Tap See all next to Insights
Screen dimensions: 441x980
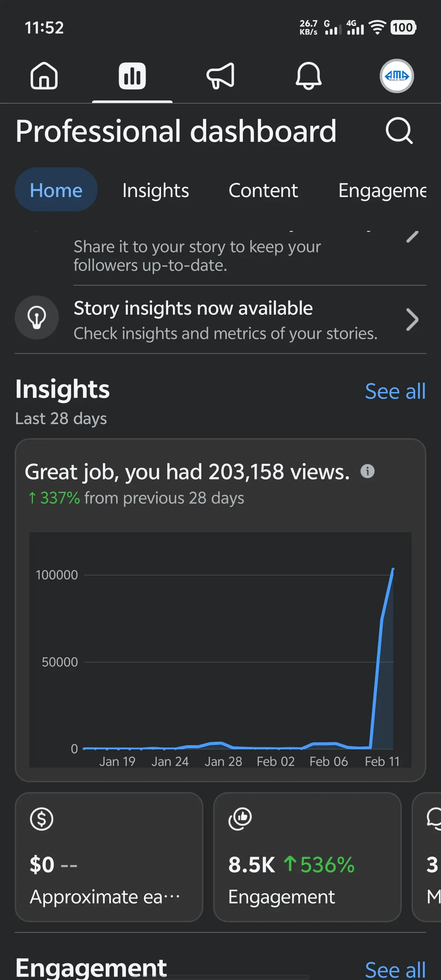point(395,391)
